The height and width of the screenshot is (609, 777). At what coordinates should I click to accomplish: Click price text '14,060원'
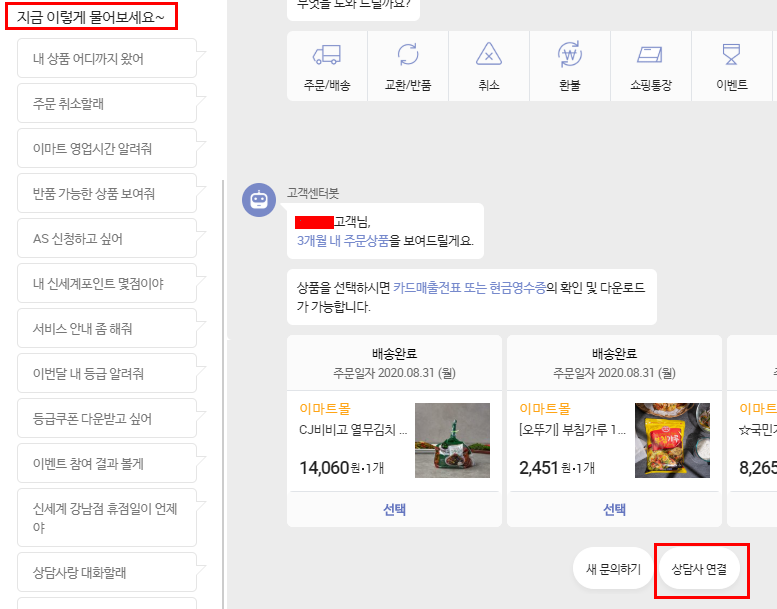(x=331, y=468)
